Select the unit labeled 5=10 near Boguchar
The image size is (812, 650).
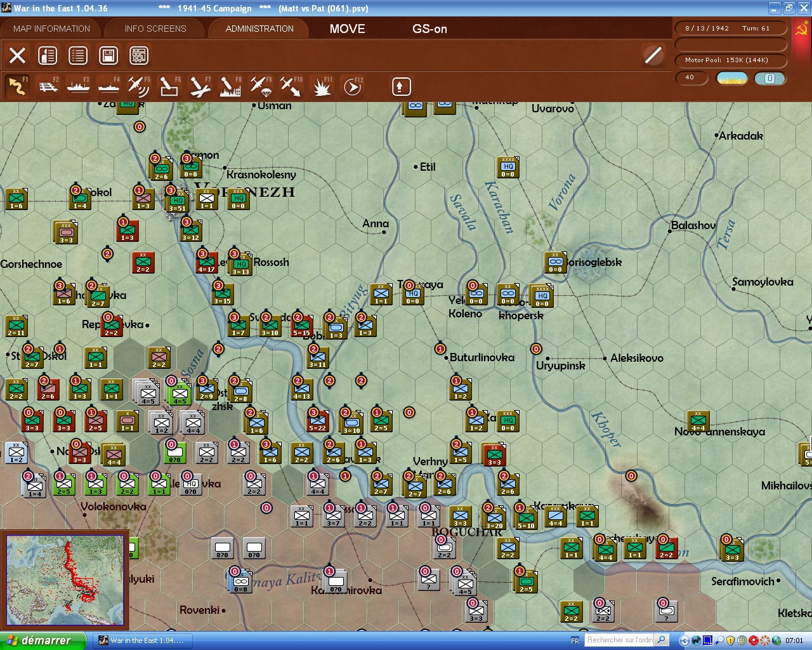(527, 519)
